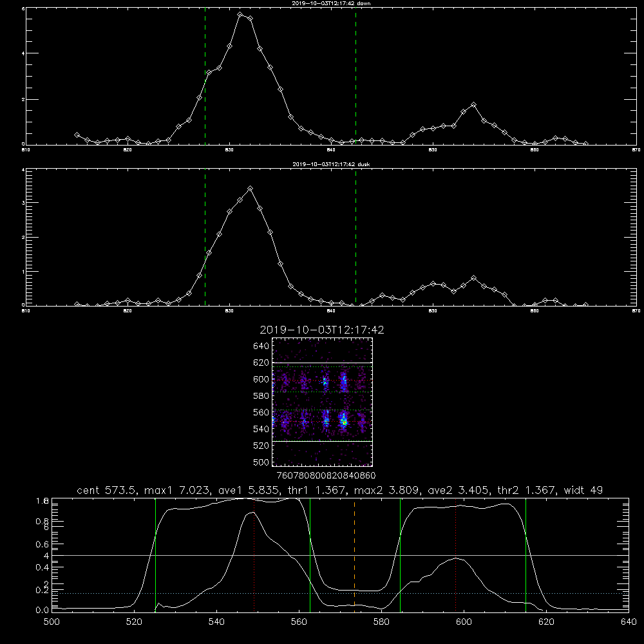
Task: Click the 'max2 3.809' value
Action: tap(386, 490)
